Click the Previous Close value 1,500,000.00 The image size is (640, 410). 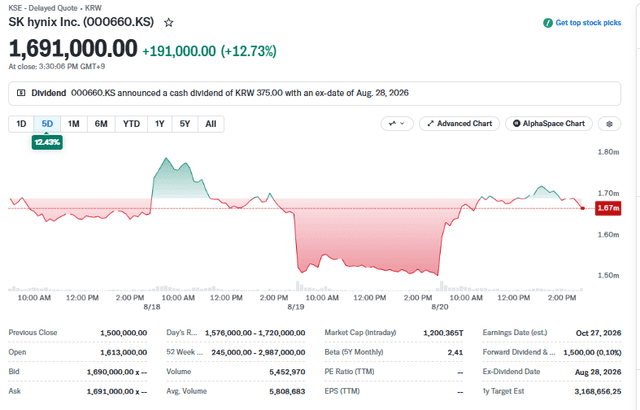[x=124, y=333]
